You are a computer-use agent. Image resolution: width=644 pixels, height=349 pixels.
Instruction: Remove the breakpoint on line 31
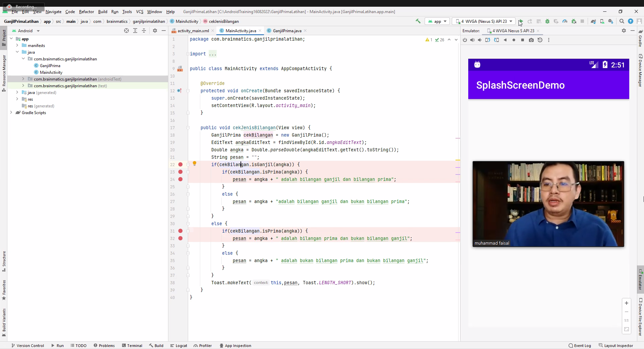point(180,231)
